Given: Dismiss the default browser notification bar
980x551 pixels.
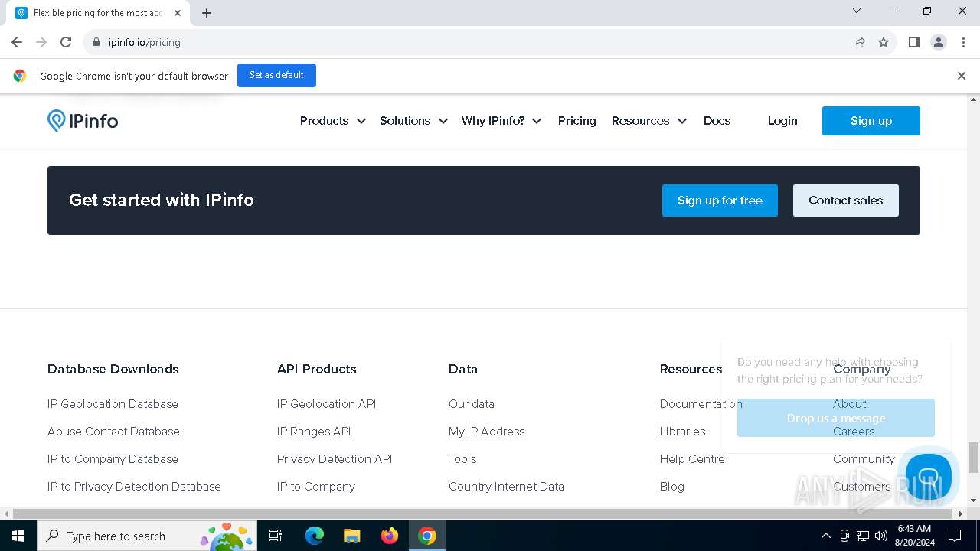Looking at the screenshot, I should 961,76.
